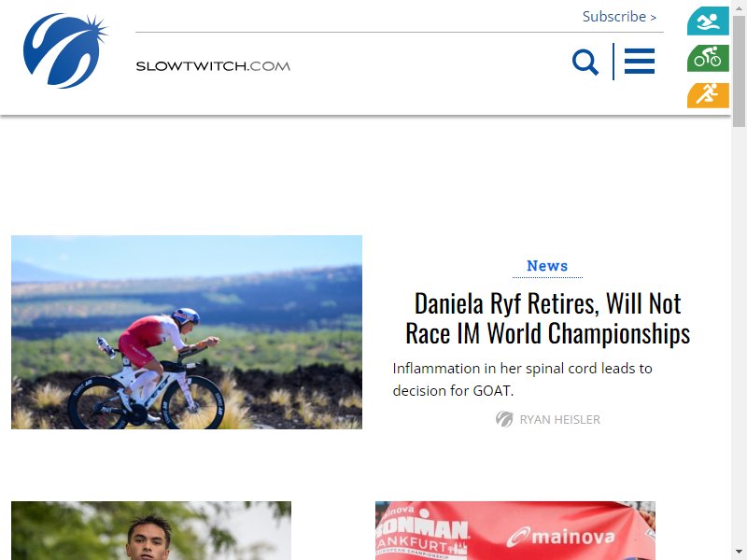Click the SLOWTWITCH.COM wordmark

click(x=213, y=66)
